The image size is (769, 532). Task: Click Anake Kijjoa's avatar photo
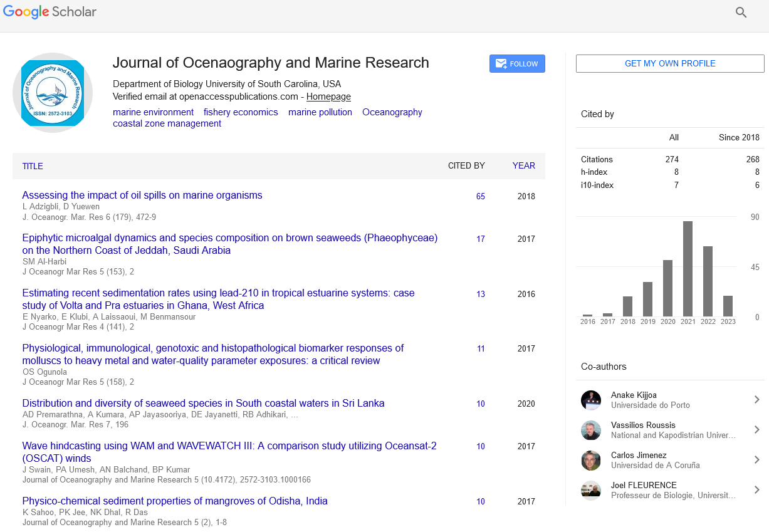[x=591, y=400]
